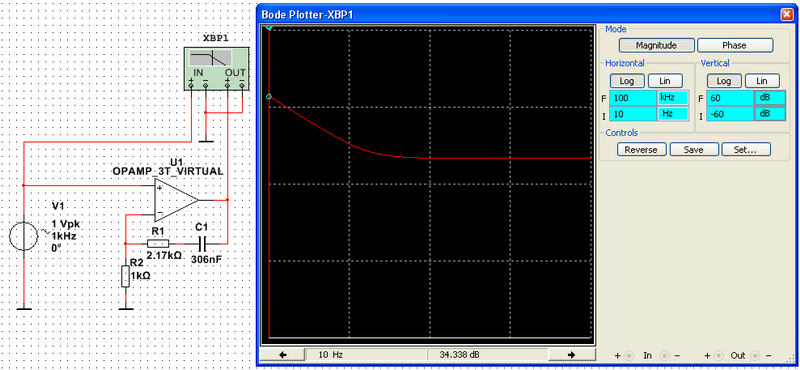The image size is (800, 370).
Task: Click the OPAMP_3T_VIRTUAL label
Action: coord(168,171)
